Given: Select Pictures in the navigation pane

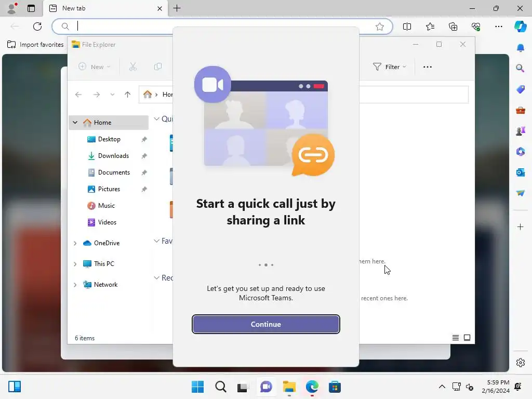Looking at the screenshot, I should 109,189.
